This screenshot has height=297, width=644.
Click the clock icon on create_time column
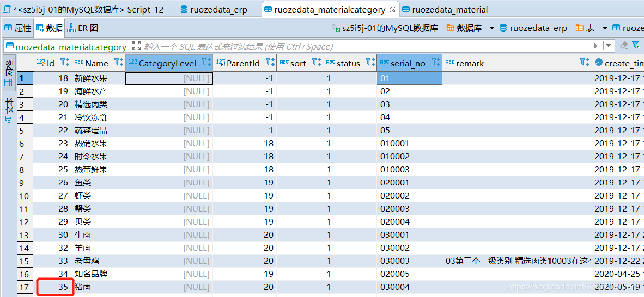598,63
